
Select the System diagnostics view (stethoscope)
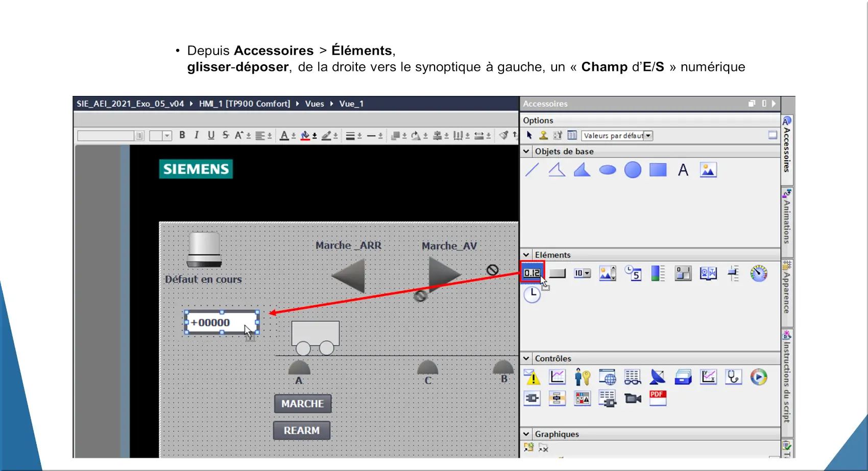pyautogui.click(x=733, y=377)
